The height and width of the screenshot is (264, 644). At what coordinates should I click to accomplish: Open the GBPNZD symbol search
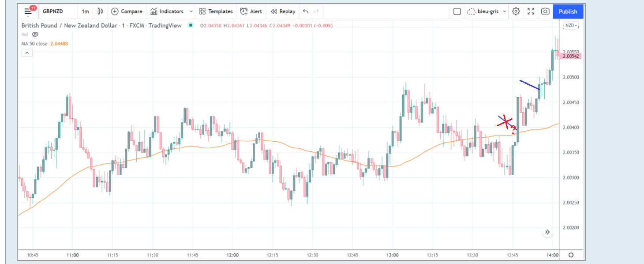click(53, 11)
